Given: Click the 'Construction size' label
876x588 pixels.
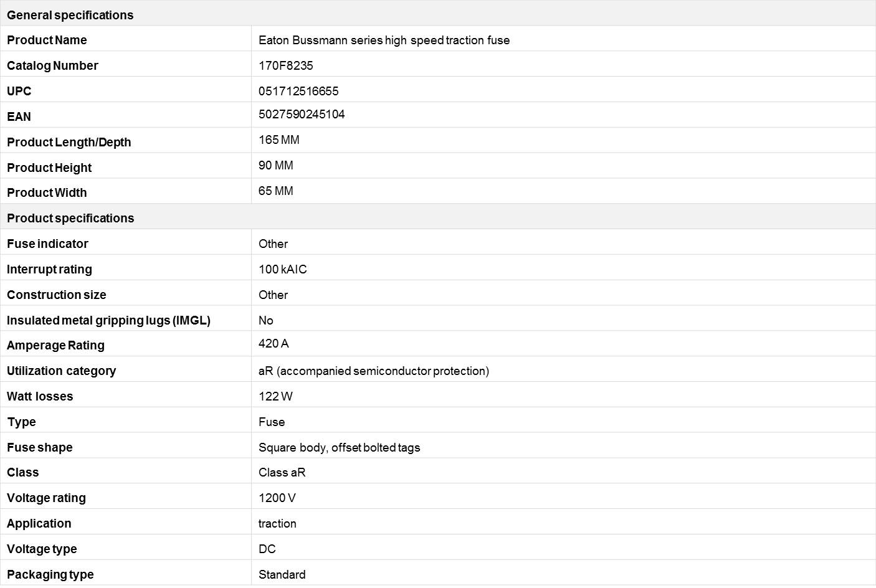Looking at the screenshot, I should pyautogui.click(x=56, y=295).
